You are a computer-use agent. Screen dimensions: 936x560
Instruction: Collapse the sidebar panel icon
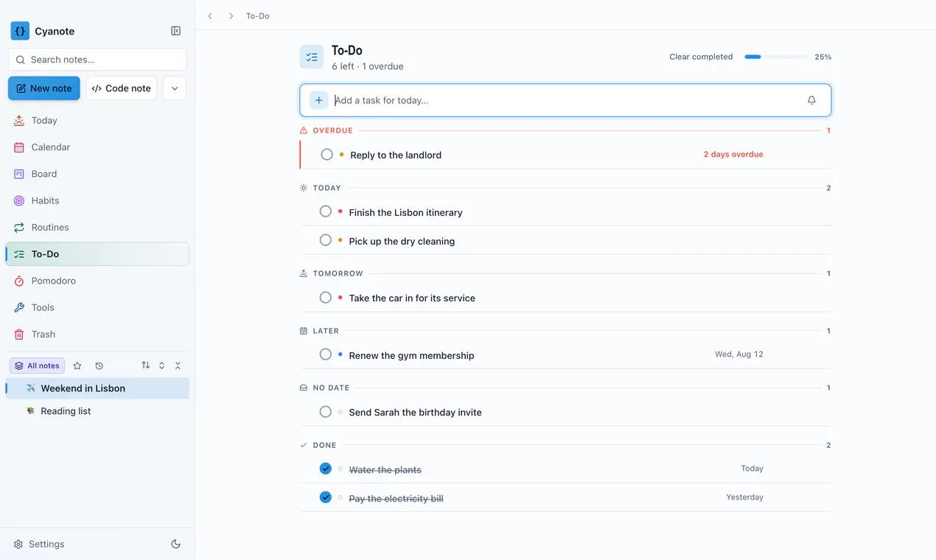click(175, 31)
